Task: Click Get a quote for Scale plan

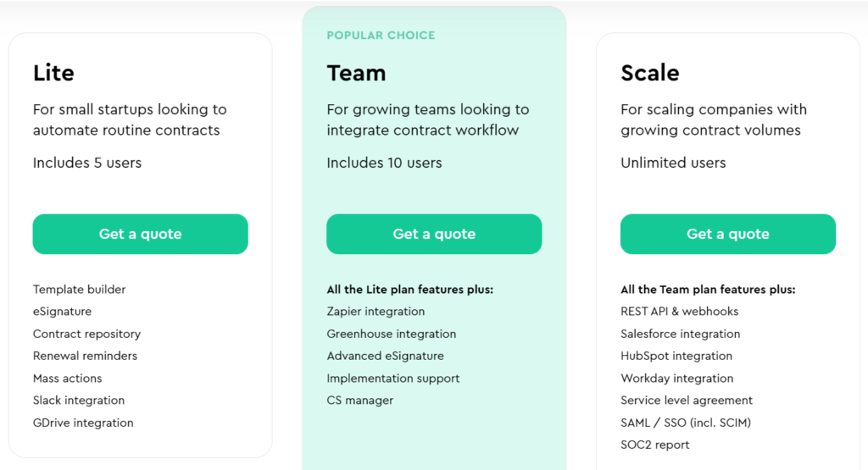Action: [x=728, y=234]
